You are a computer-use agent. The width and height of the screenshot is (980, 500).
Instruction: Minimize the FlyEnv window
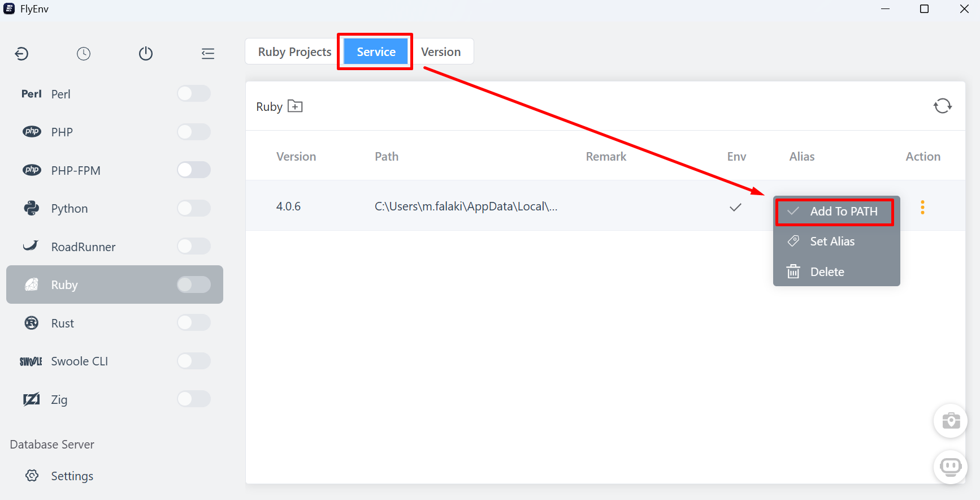886,9
